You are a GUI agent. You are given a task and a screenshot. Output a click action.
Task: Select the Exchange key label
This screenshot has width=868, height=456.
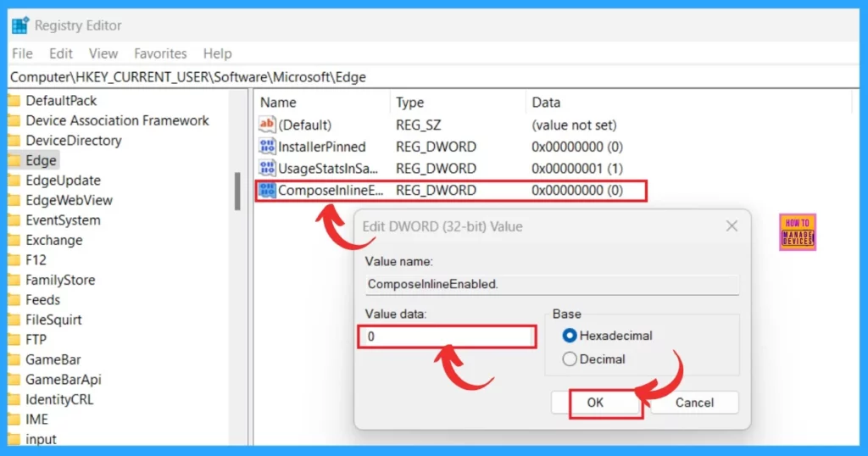pyautogui.click(x=54, y=240)
